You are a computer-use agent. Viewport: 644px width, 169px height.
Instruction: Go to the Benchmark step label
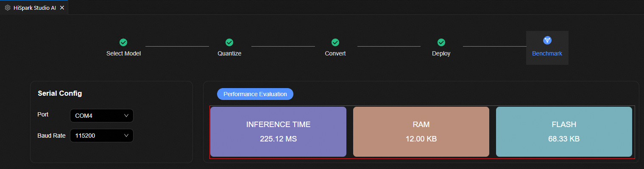pyautogui.click(x=547, y=53)
